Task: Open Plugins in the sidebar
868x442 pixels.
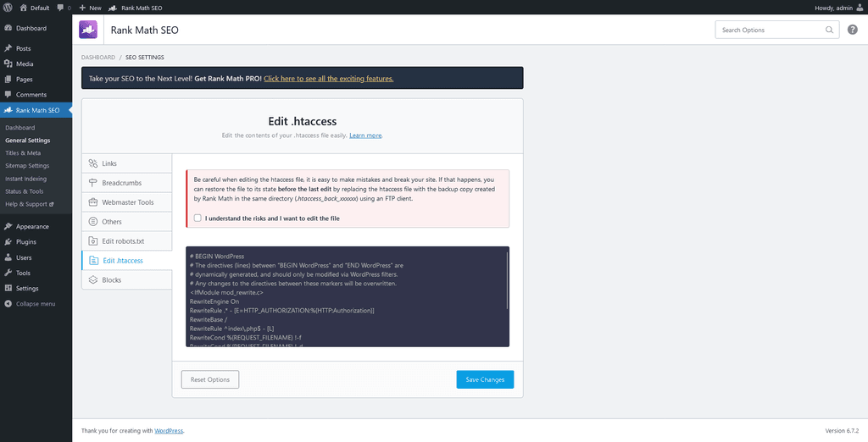Action: pyautogui.click(x=36, y=242)
